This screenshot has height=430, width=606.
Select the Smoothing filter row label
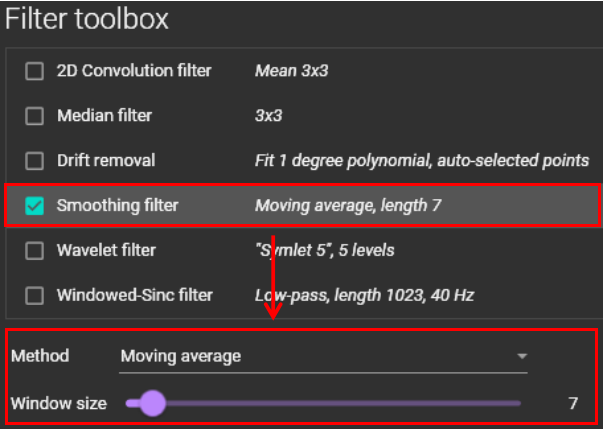pyautogui.click(x=117, y=206)
